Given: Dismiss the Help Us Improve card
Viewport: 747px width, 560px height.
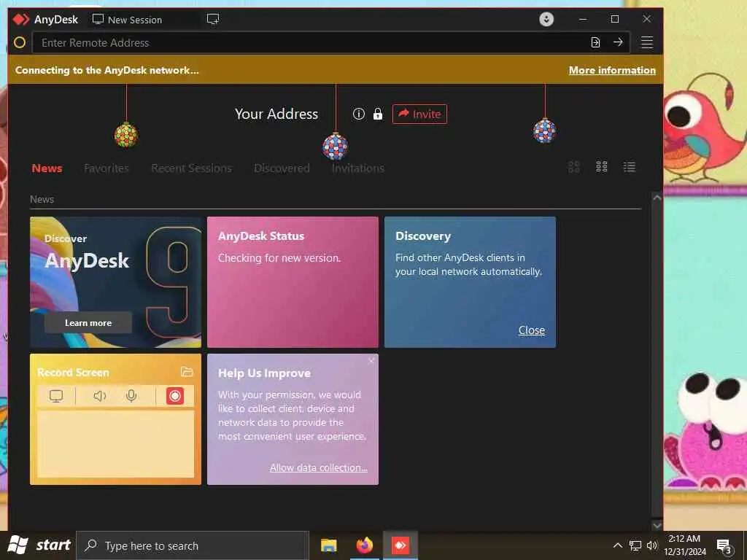Looking at the screenshot, I should [x=371, y=361].
